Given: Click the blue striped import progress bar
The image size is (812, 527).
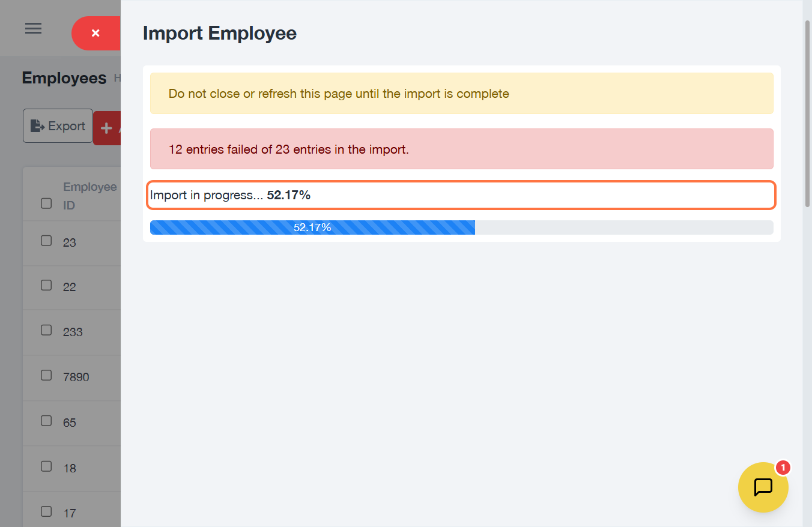Looking at the screenshot, I should [312, 227].
